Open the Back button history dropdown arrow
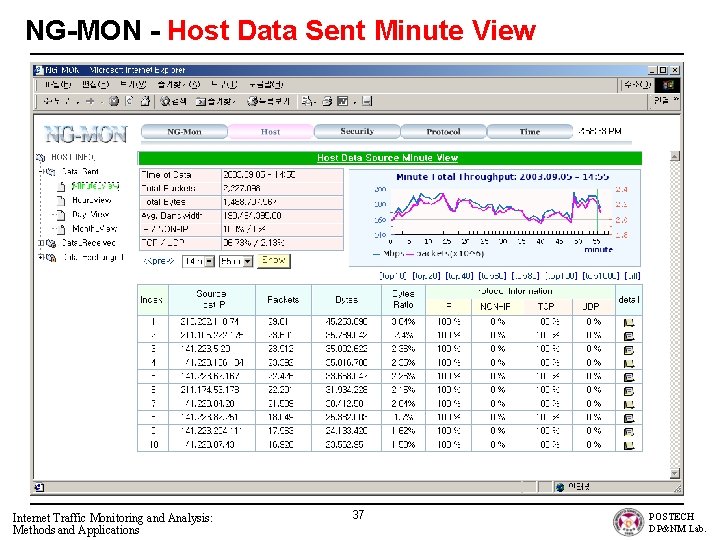 coord(77,101)
